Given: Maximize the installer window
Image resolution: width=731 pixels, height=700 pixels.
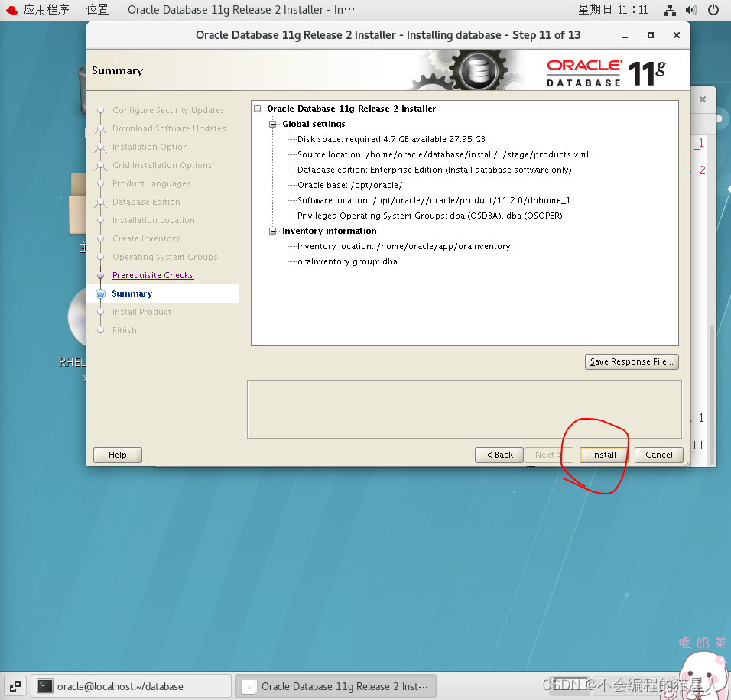Looking at the screenshot, I should click(651, 35).
